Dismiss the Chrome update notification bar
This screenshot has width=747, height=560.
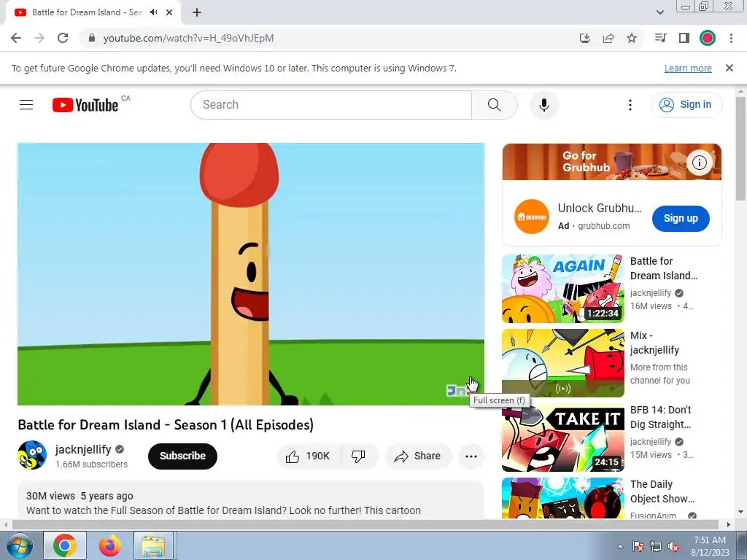[x=729, y=68]
